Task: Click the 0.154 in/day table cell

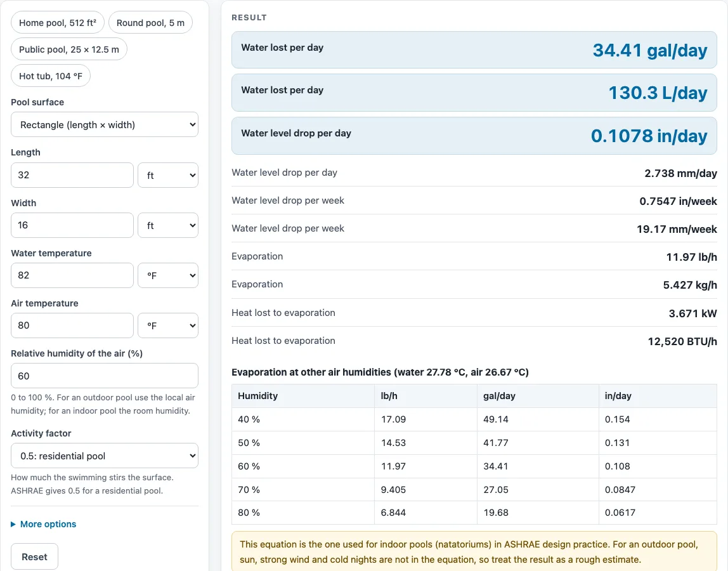Action: pyautogui.click(x=658, y=419)
